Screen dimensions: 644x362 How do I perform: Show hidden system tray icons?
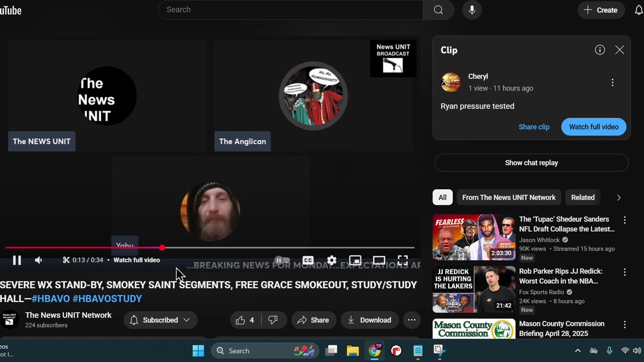click(x=578, y=350)
